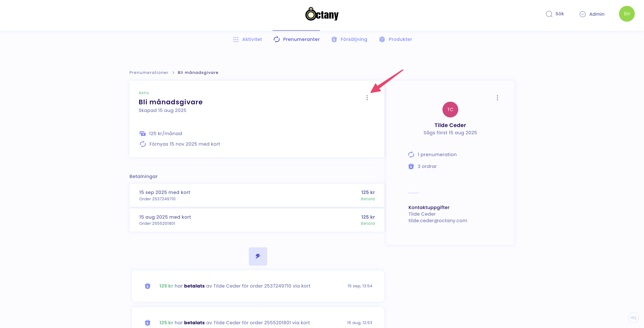Click the 3 ordrar entry

click(x=427, y=166)
